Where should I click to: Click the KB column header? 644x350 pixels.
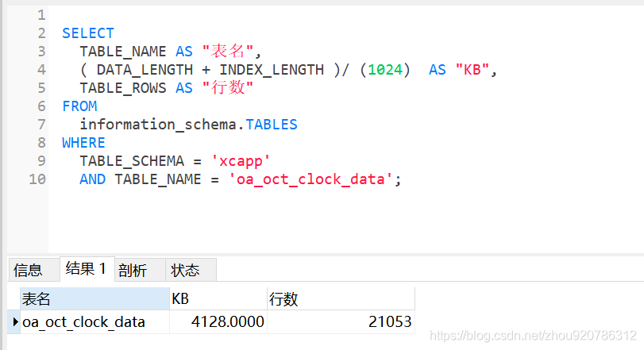[x=218, y=298]
